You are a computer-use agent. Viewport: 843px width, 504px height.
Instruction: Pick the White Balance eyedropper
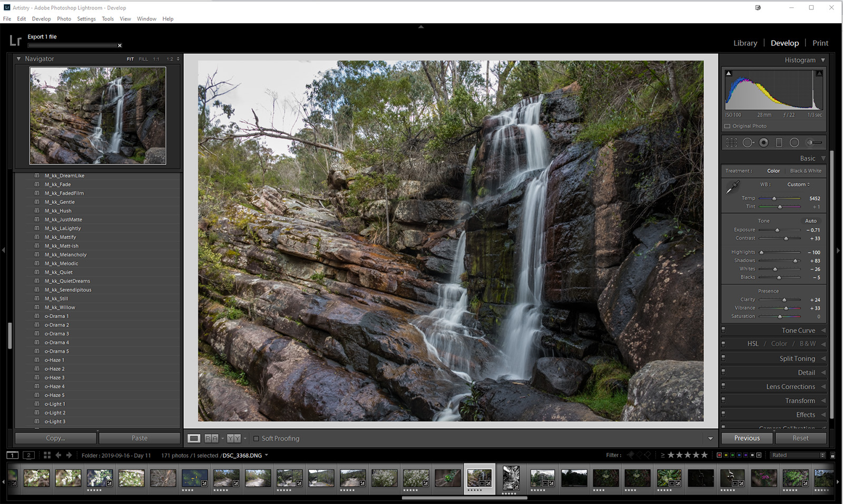point(732,187)
